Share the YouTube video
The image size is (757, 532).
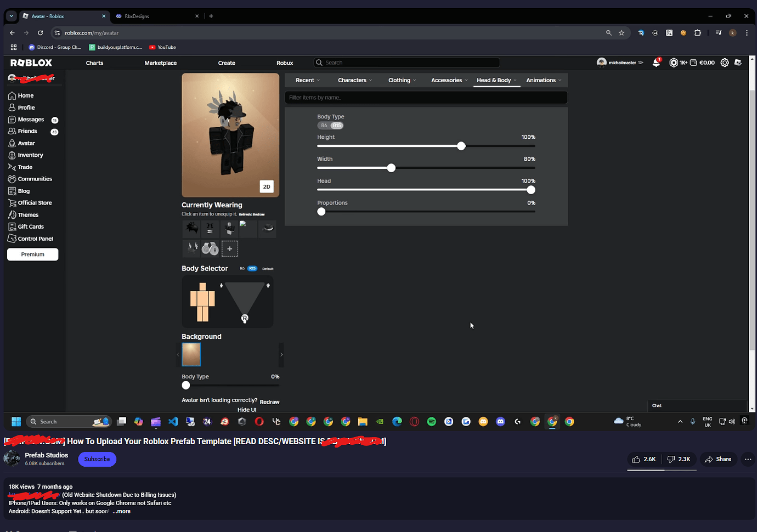click(718, 459)
